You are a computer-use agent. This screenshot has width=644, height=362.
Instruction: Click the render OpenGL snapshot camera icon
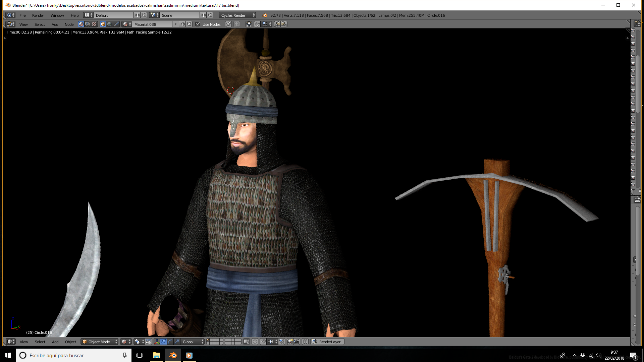pos(290,342)
